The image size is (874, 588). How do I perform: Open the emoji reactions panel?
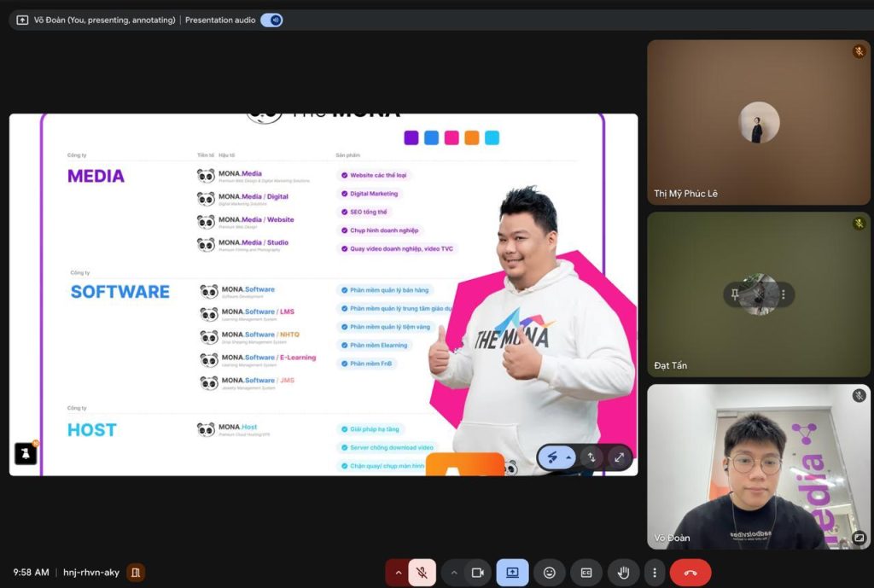tap(549, 573)
